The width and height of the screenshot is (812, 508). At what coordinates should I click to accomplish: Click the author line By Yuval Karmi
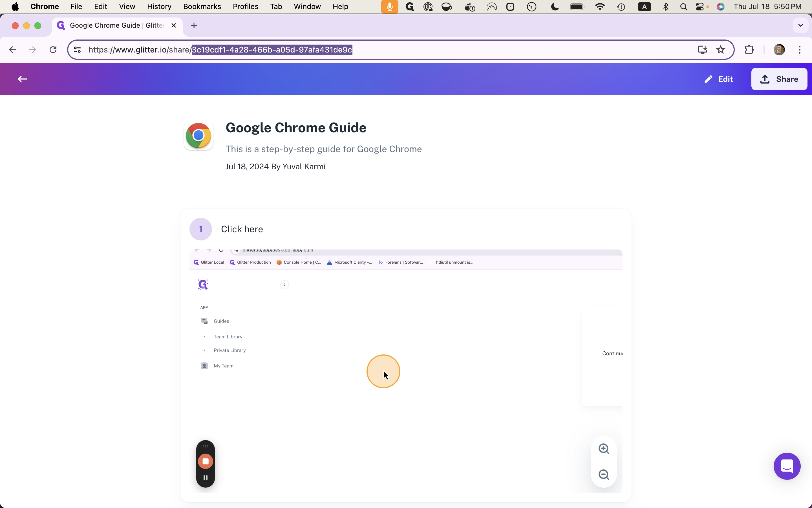click(x=298, y=167)
